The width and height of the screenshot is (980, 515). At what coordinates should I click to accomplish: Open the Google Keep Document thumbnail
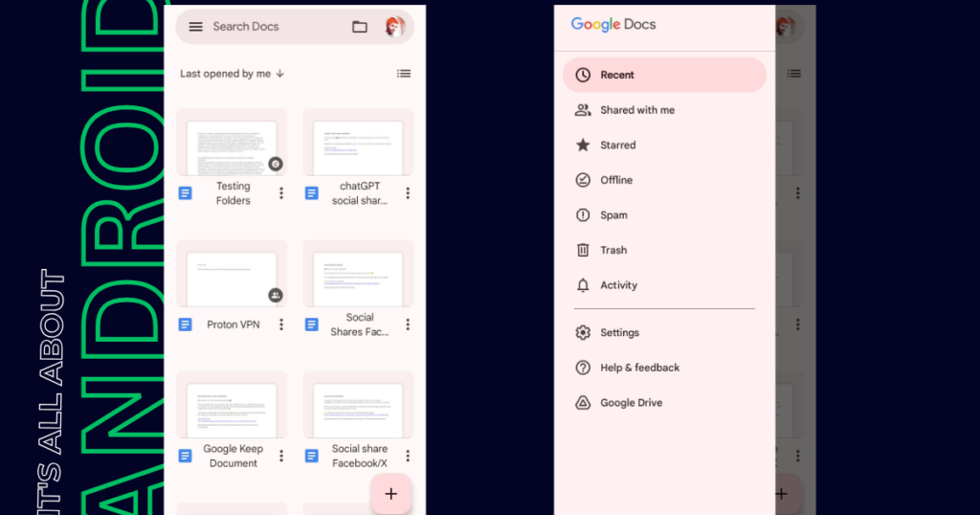point(232,405)
